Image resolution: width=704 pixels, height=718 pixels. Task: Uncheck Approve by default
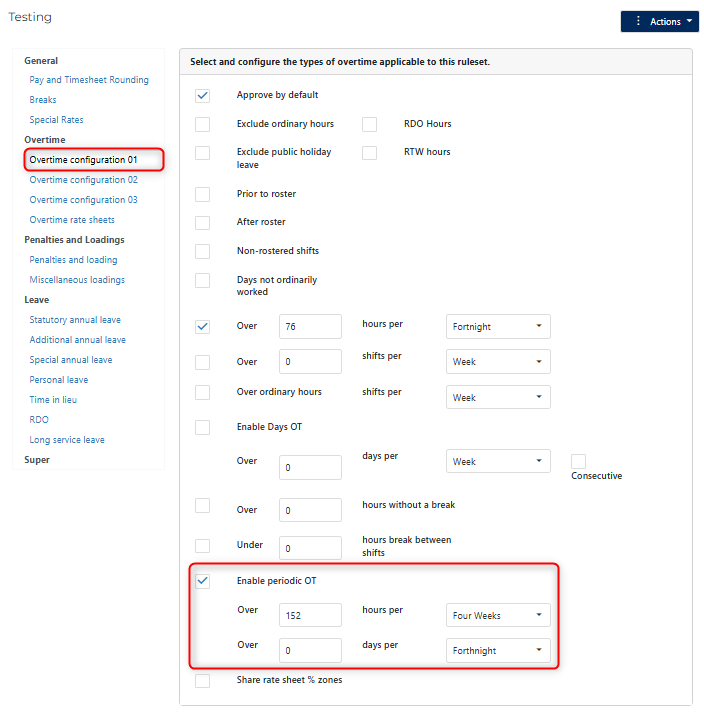click(x=202, y=96)
